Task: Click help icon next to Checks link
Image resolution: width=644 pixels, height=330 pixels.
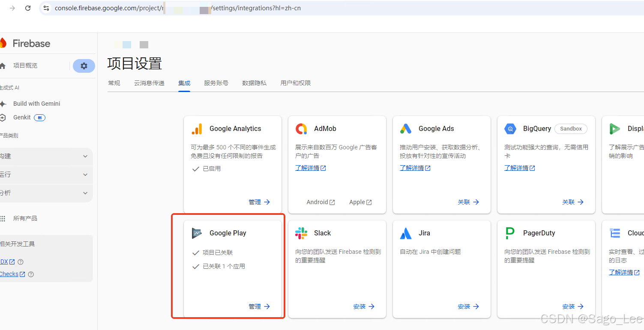Action: coord(30,274)
